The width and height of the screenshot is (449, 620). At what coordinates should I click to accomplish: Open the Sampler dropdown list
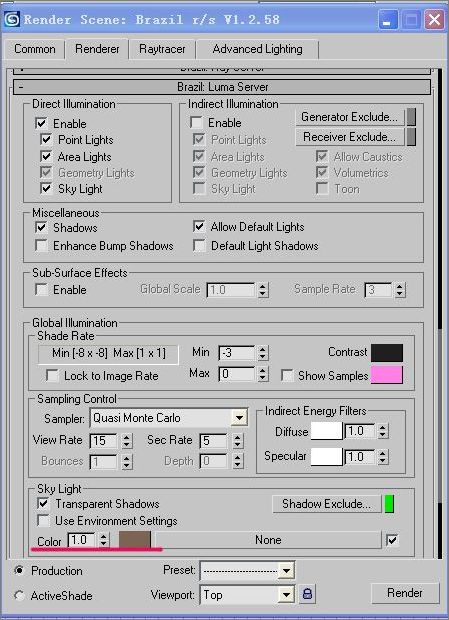tap(239, 418)
